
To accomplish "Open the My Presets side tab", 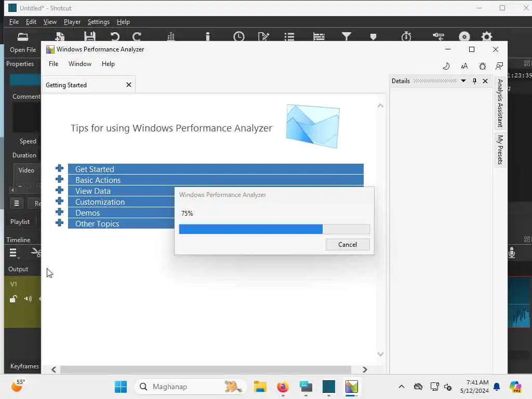I will [x=500, y=150].
